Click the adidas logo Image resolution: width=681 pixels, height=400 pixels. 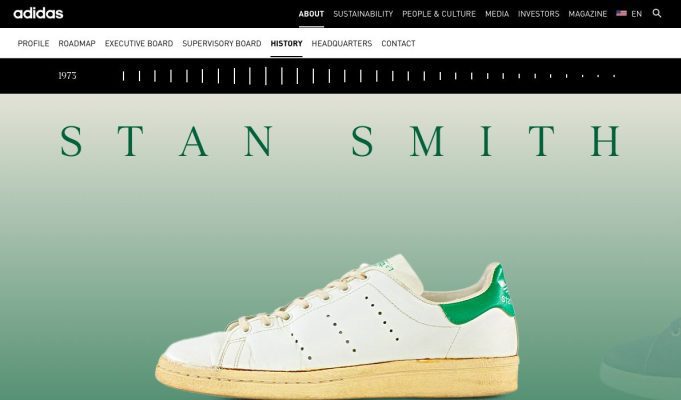pyautogui.click(x=38, y=13)
